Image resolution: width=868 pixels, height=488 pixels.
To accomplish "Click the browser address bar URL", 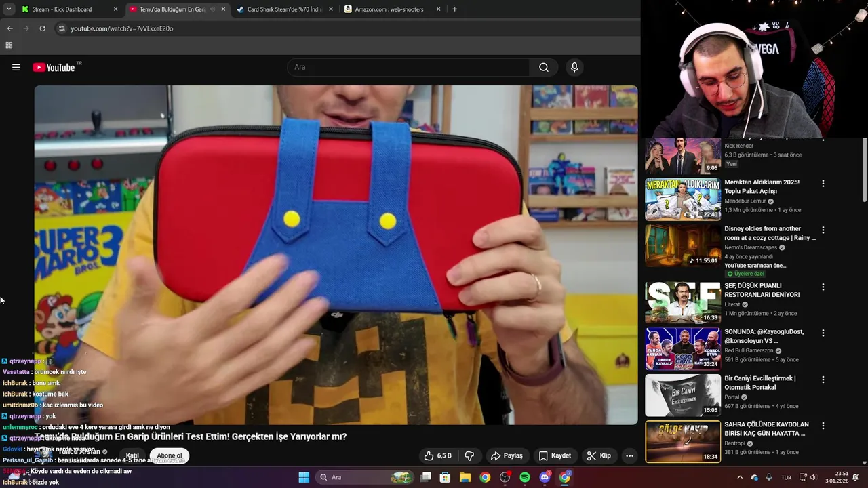I will click(x=122, y=28).
